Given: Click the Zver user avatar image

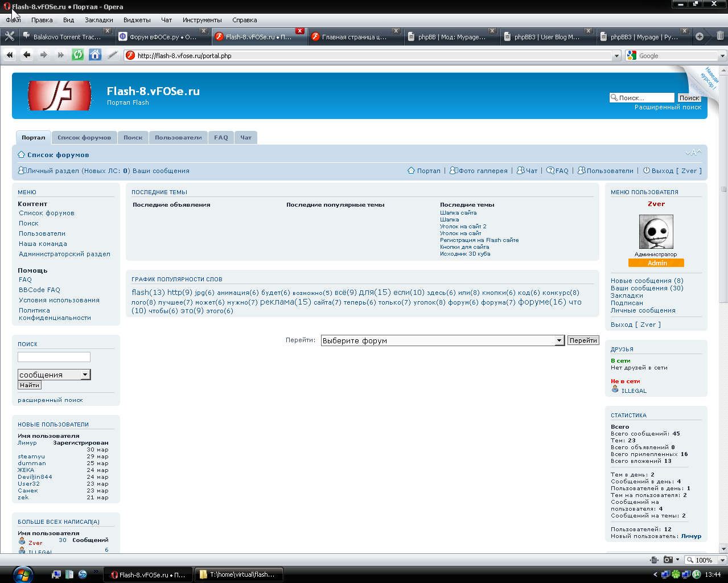Looking at the screenshot, I should (656, 232).
